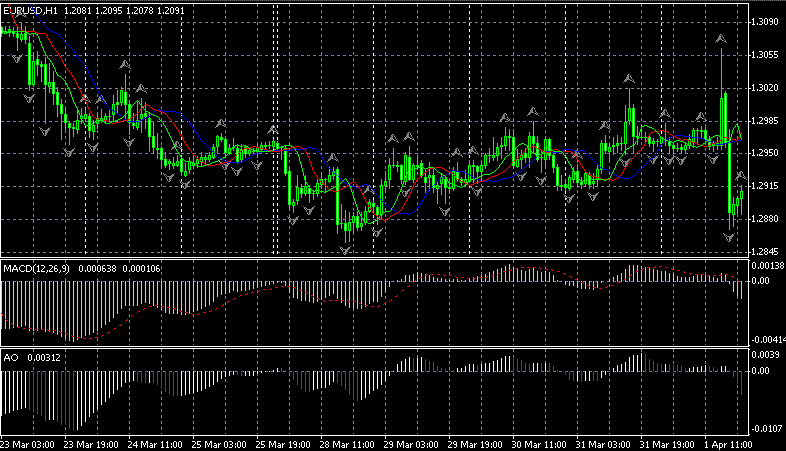Viewport: 786px width, 451px height.
Task: Click the 25 Mar 03:00 time label
Action: (x=219, y=445)
